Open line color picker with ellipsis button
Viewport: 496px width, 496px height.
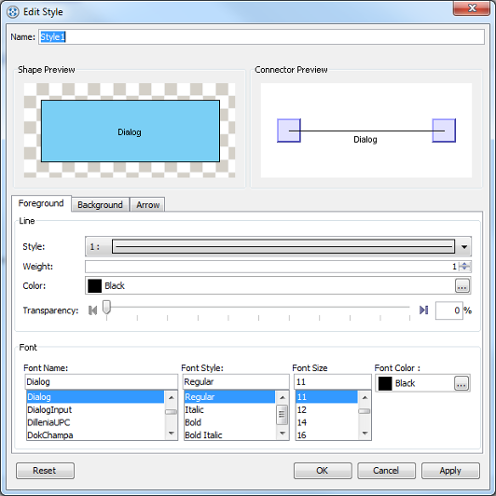(x=462, y=286)
